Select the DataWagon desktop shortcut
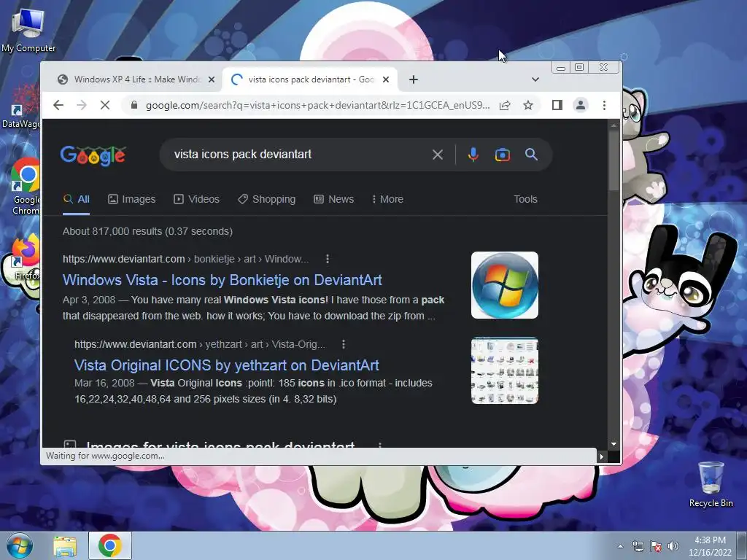Screen dimensions: 747x560 [x=22, y=106]
